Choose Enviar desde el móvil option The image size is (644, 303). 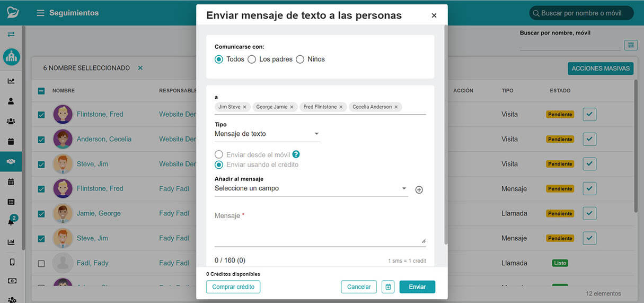pos(219,154)
